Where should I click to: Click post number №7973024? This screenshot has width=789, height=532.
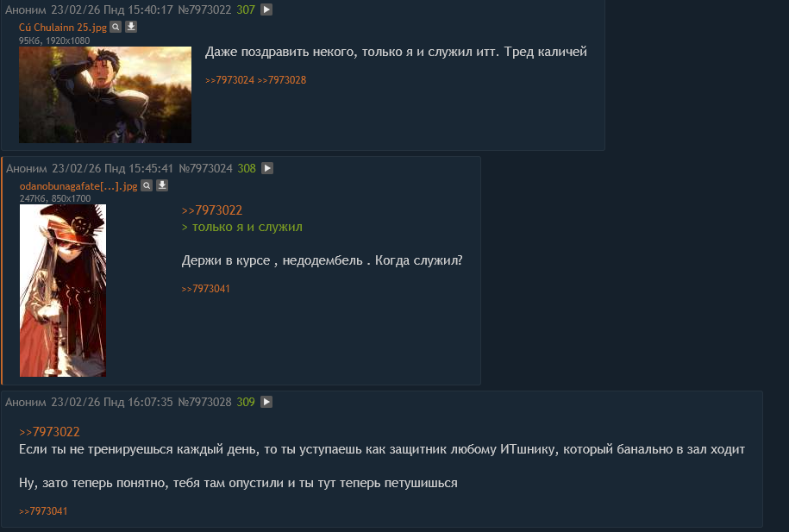point(206,168)
